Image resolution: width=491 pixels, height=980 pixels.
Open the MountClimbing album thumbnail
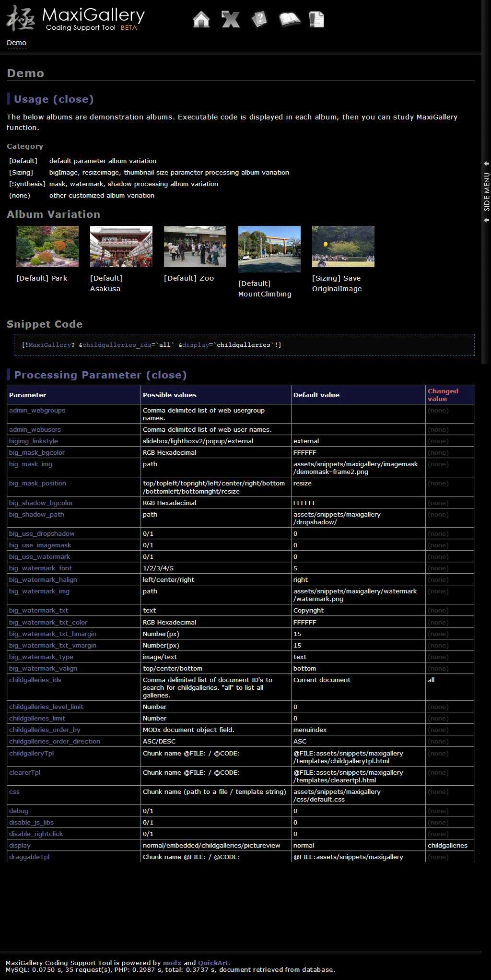click(x=269, y=249)
